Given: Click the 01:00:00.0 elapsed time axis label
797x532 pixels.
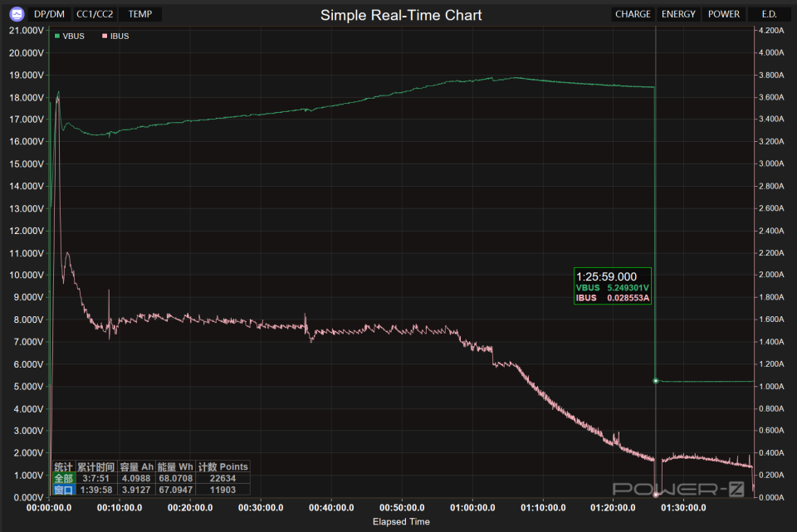Looking at the screenshot, I should click(472, 508).
